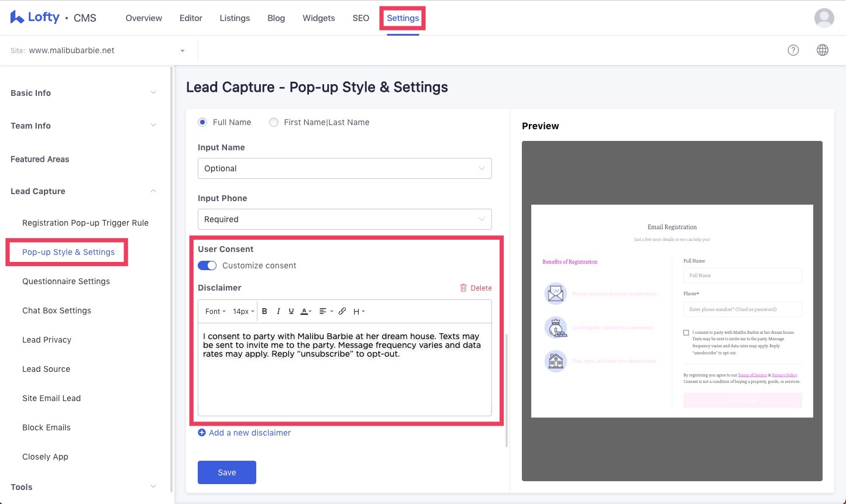The image size is (846, 504).
Task: Turn off the Customize consent switch
Action: pos(207,265)
